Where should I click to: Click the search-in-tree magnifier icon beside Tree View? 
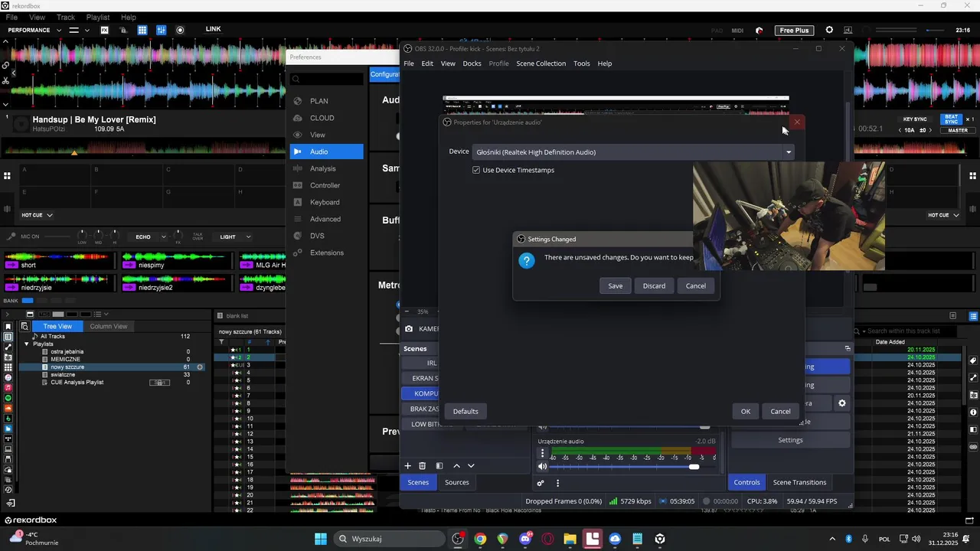24,326
